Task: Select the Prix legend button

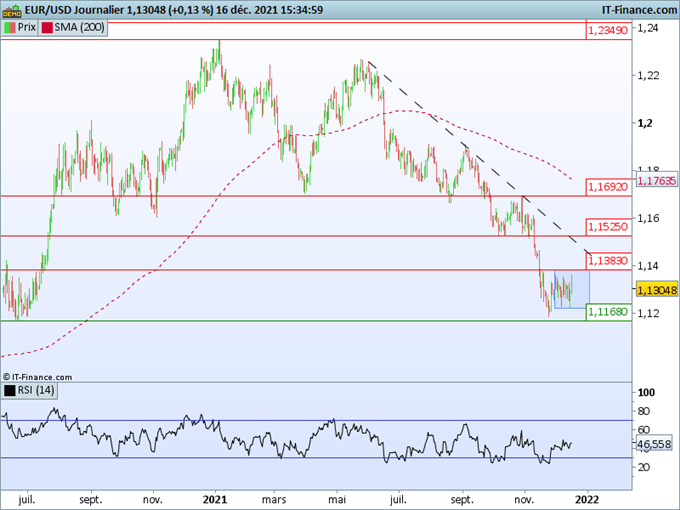Action: tap(20, 28)
